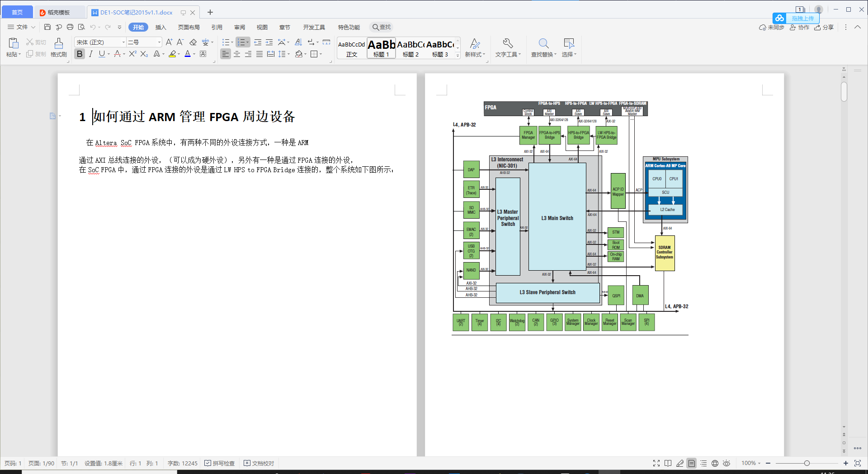Decrease font size with A- icon
Viewport: 868px width, 474px height.
(180, 42)
